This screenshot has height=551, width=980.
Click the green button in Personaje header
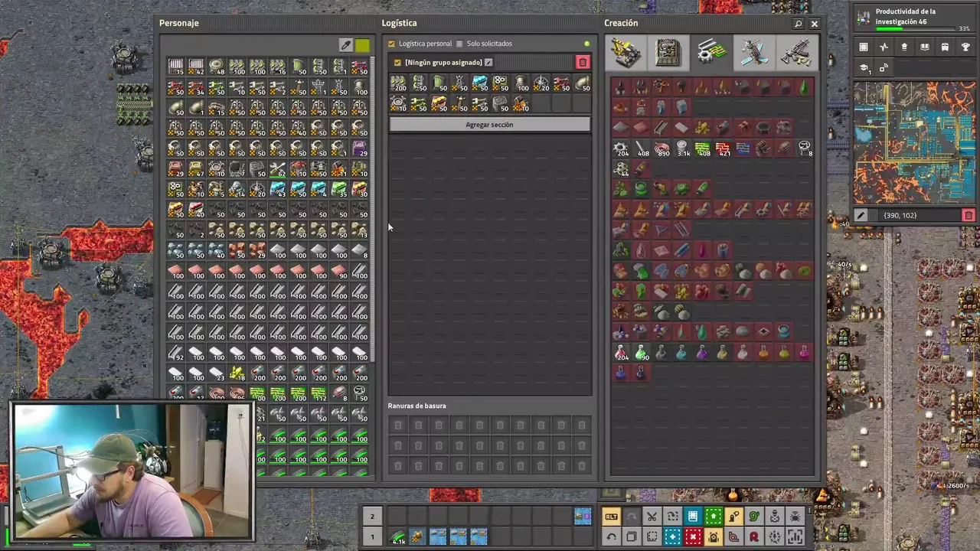(362, 46)
